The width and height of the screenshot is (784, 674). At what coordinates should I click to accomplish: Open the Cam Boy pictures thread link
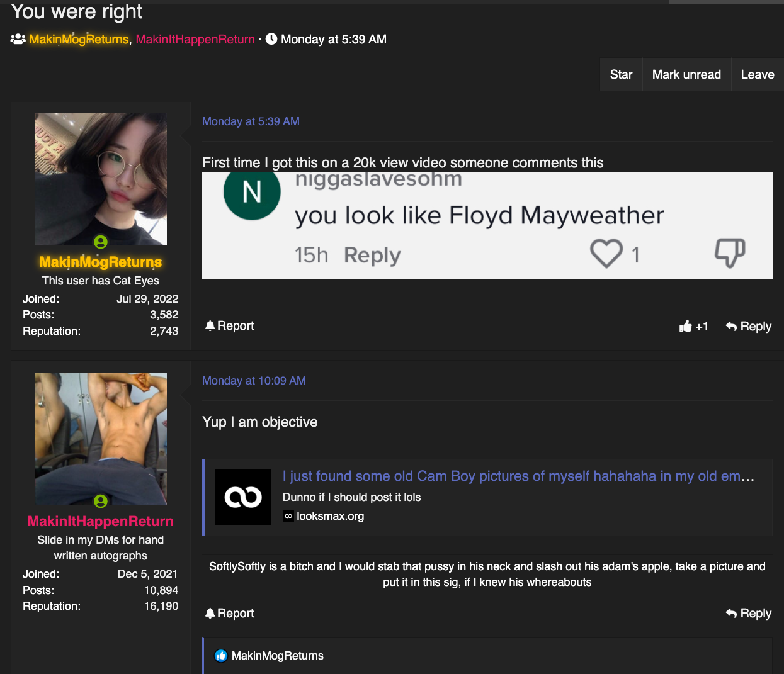click(x=518, y=476)
